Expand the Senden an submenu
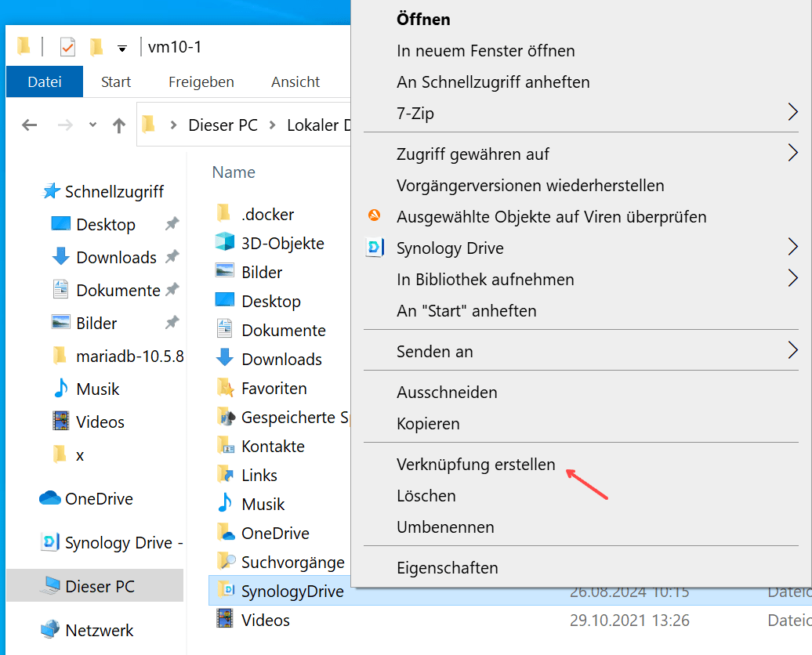Image resolution: width=812 pixels, height=655 pixels. tap(792, 351)
